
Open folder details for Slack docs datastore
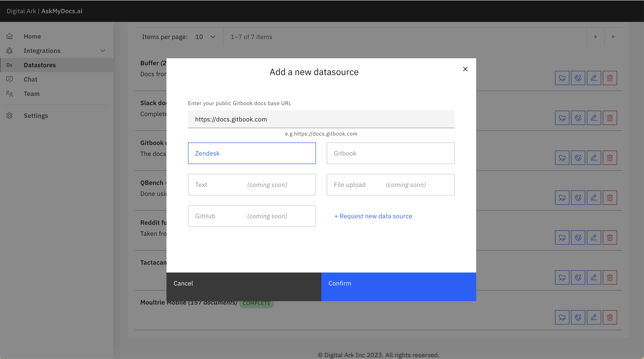tap(562, 118)
